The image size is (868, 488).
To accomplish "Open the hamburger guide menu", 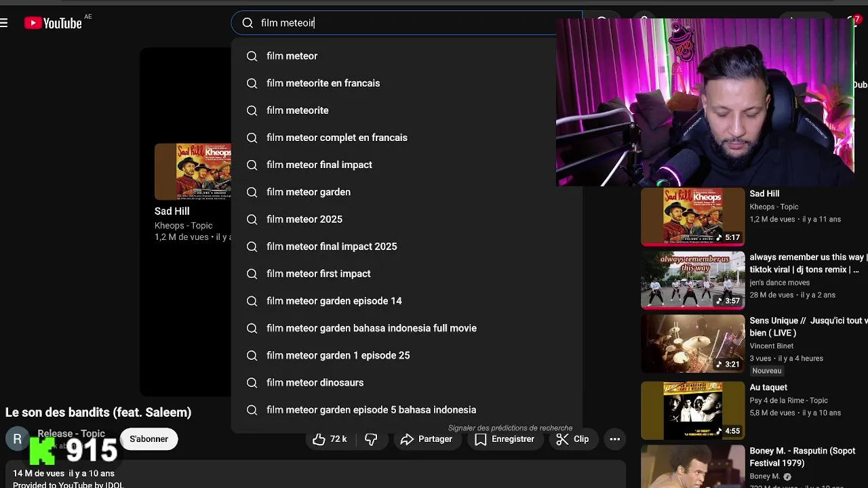I will (x=4, y=23).
